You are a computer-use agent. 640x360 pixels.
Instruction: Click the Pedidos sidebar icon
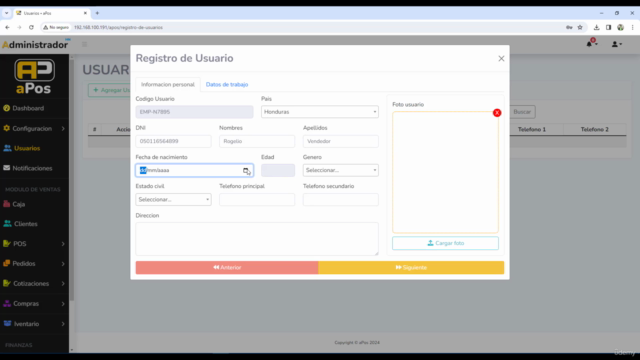point(7,263)
